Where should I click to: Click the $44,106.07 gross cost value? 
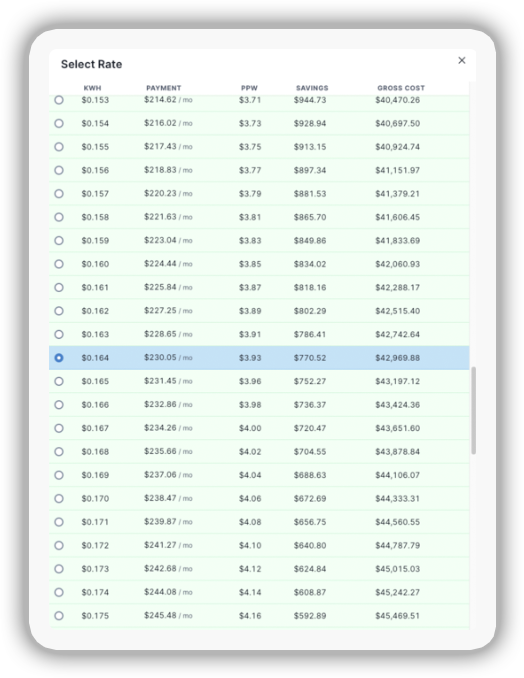point(397,475)
